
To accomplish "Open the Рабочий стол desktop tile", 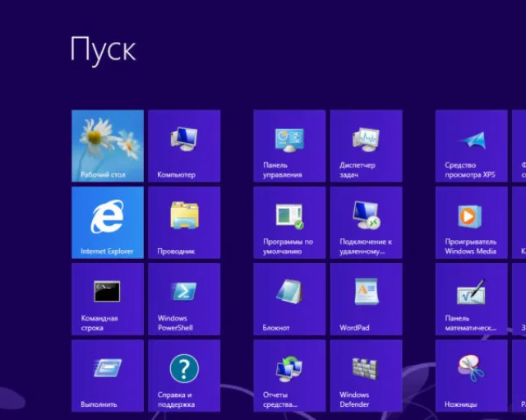I will pyautogui.click(x=108, y=146).
